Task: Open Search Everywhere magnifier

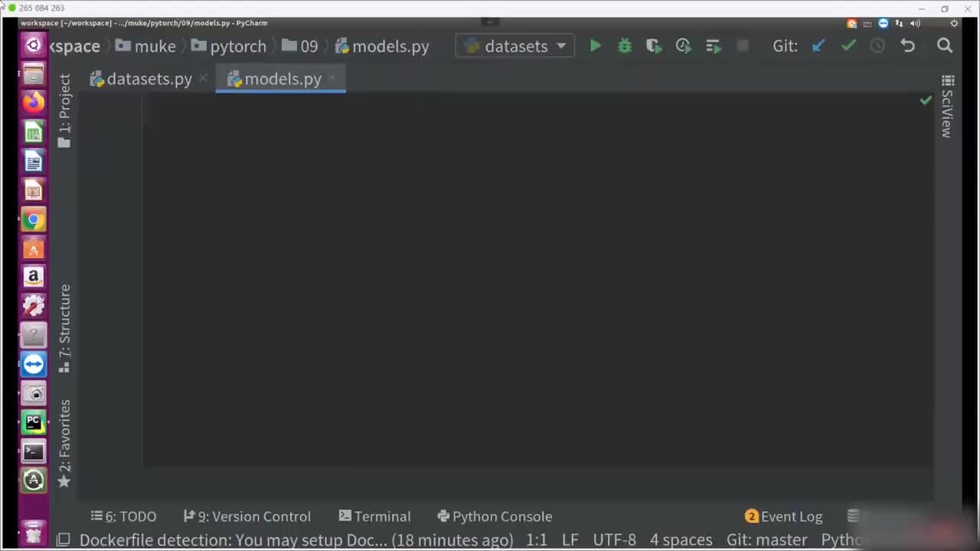Action: pos(945,46)
